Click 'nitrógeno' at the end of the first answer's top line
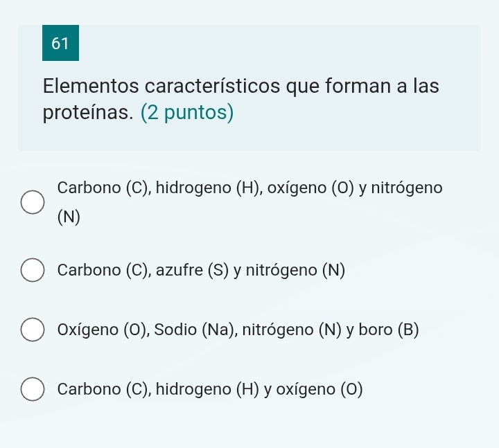Screen dimensions: 499x448 tap(412, 187)
